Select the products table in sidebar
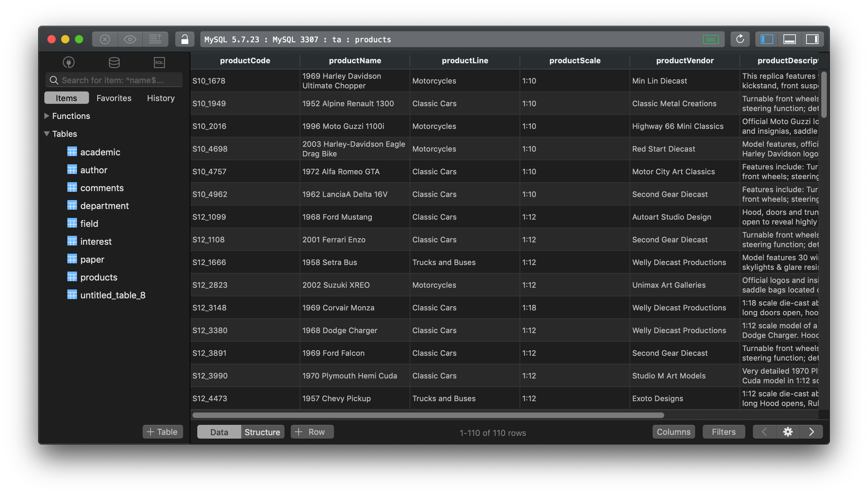Screen dimensions: 868x495 click(x=98, y=277)
